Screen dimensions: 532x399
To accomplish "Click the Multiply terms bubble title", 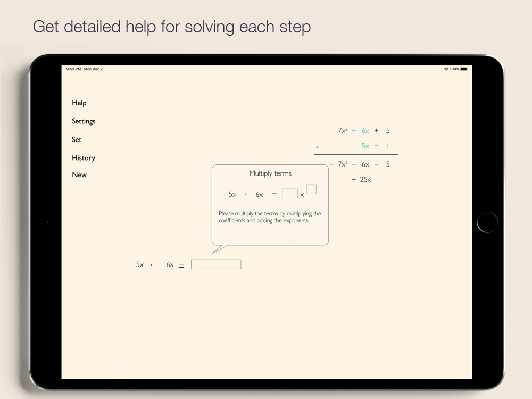I will click(x=270, y=173).
